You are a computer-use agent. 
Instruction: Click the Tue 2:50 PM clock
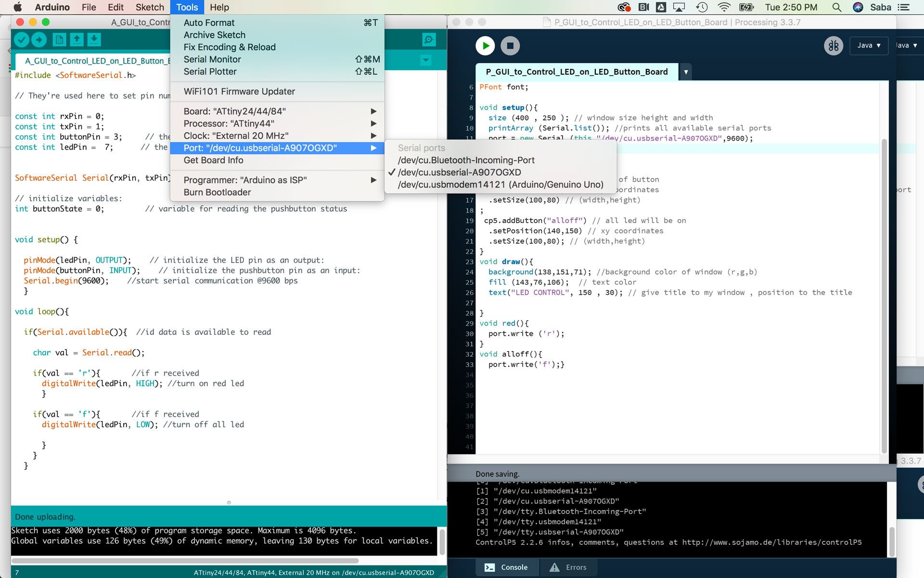[791, 7]
